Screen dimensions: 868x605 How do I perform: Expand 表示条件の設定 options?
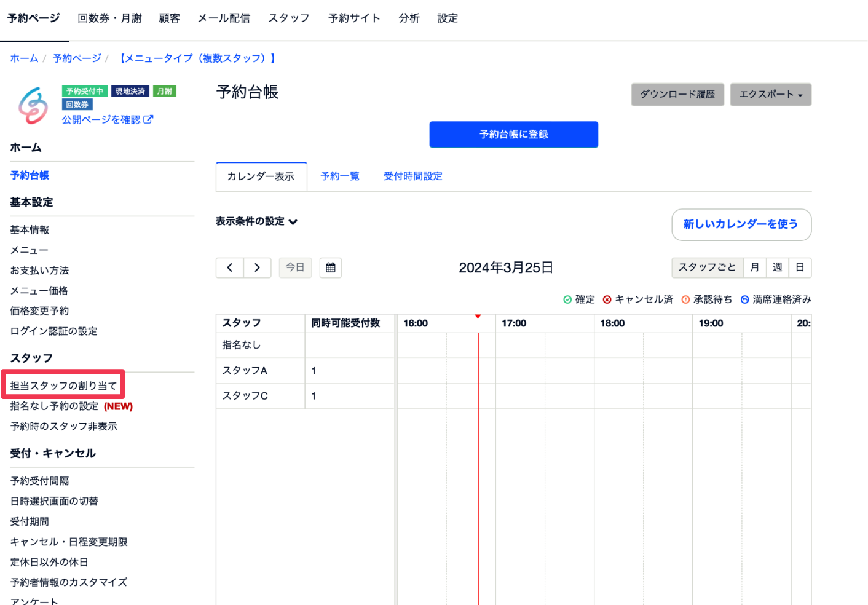pyautogui.click(x=256, y=221)
